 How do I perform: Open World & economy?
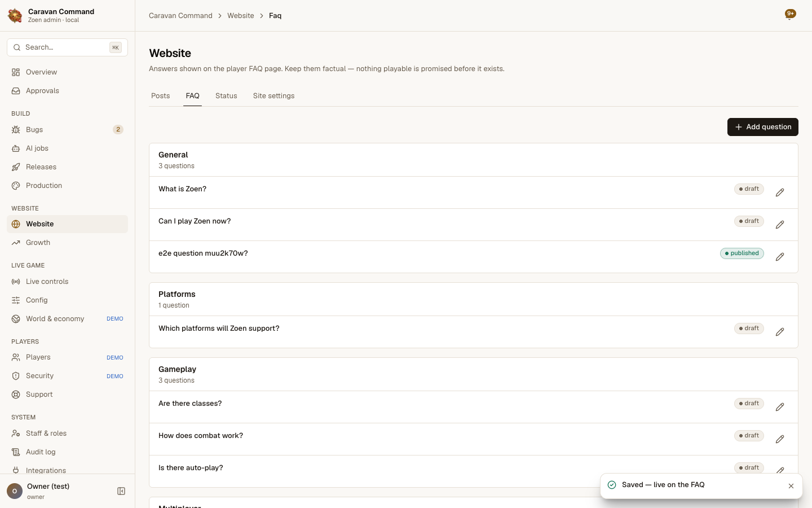(67, 319)
